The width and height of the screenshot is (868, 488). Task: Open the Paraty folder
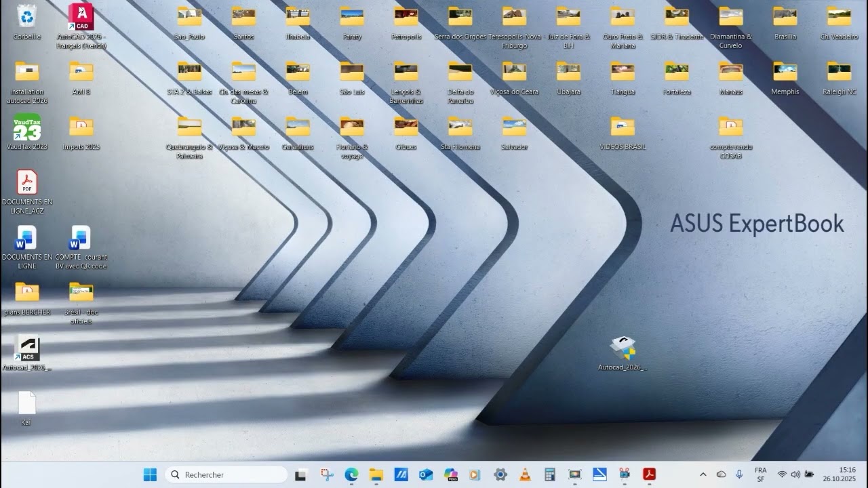352,22
